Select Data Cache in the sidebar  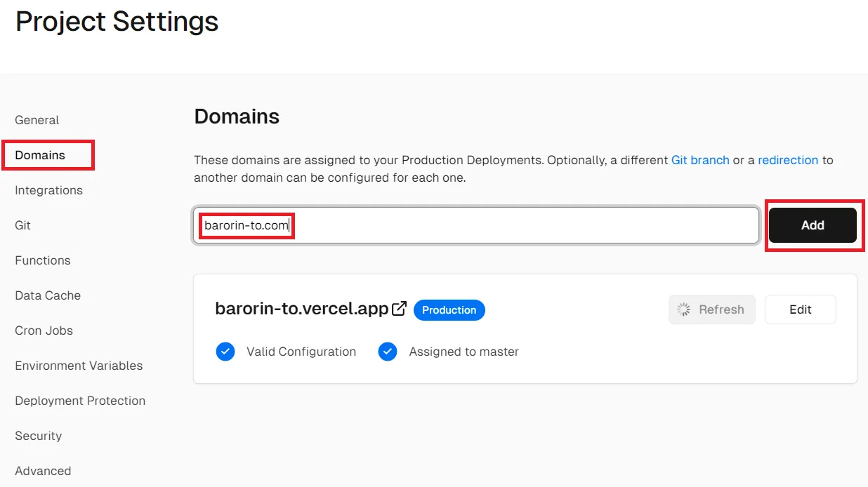pyautogui.click(x=47, y=295)
